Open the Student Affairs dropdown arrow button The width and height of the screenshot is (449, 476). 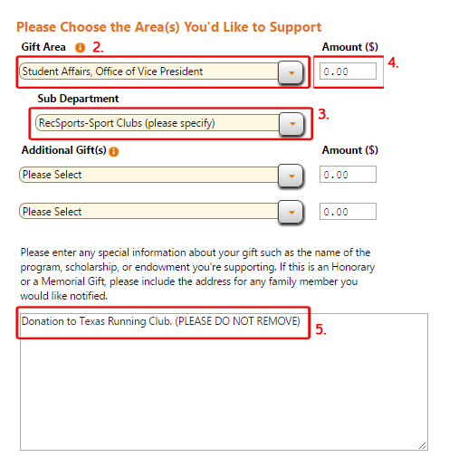[291, 73]
